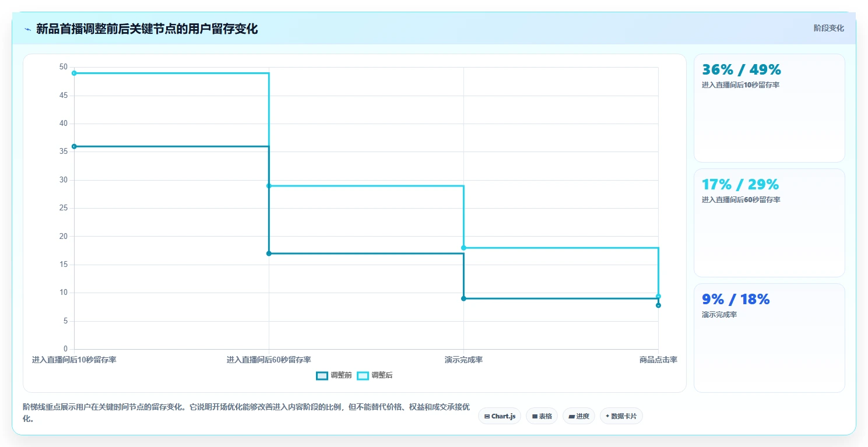
Task: Select the 调整后 data point at 49
Action: [74, 73]
